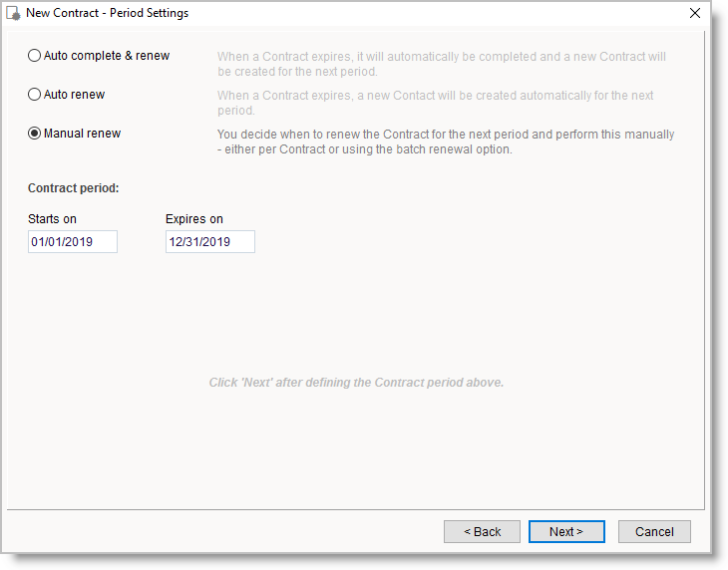Click the Expires on date field
Screen dimensions: 728x570
coord(210,242)
